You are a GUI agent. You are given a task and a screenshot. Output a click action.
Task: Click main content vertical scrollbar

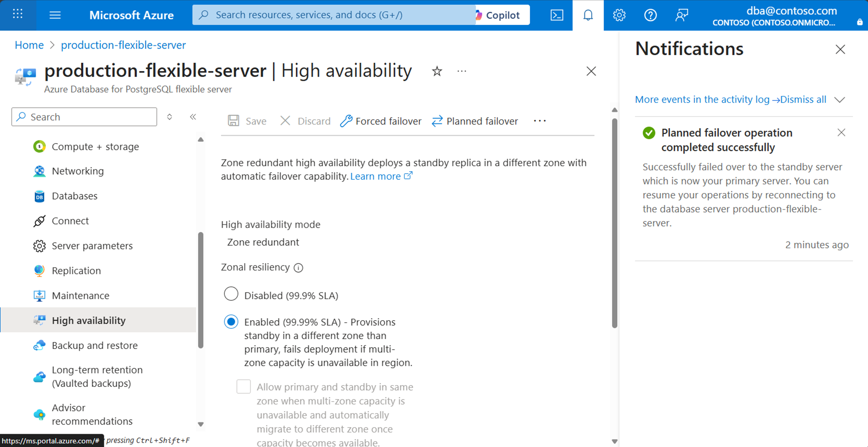615,222
